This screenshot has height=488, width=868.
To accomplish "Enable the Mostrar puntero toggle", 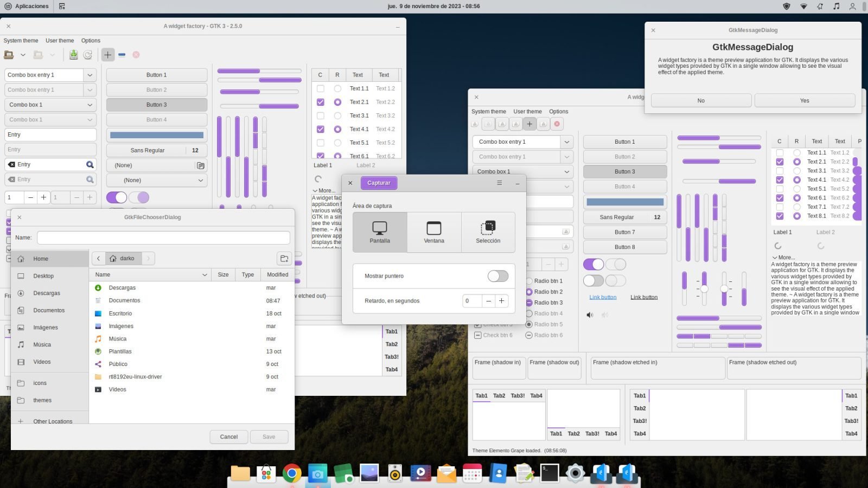I will tap(497, 276).
